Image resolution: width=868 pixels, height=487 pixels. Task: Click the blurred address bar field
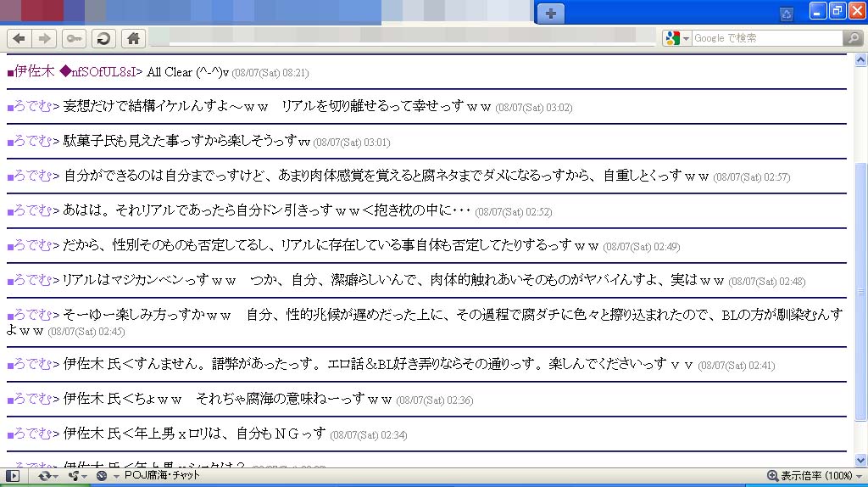pos(403,36)
